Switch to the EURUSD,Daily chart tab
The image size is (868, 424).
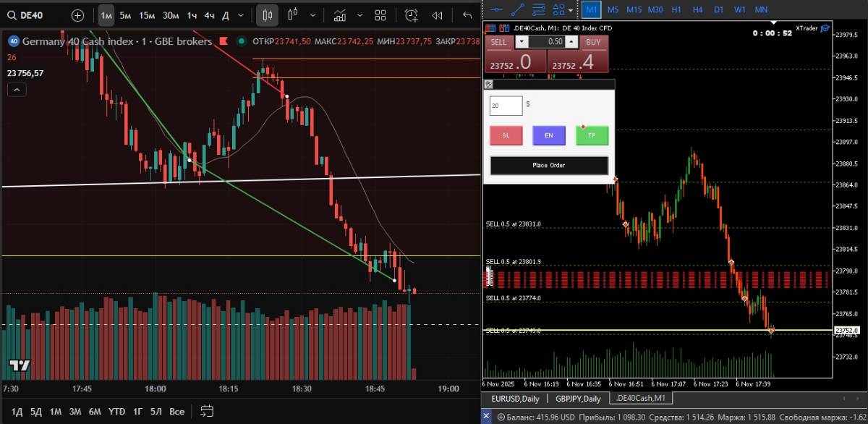(515, 399)
